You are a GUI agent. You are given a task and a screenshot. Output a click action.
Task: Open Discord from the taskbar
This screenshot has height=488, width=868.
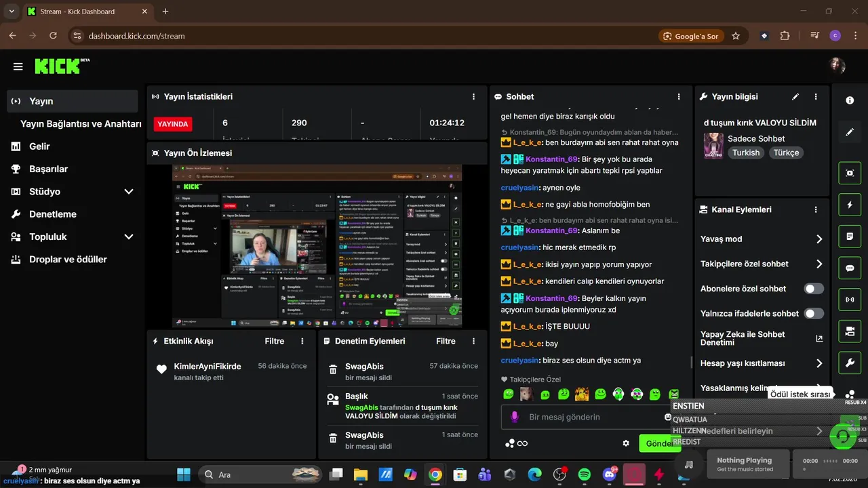609,474
